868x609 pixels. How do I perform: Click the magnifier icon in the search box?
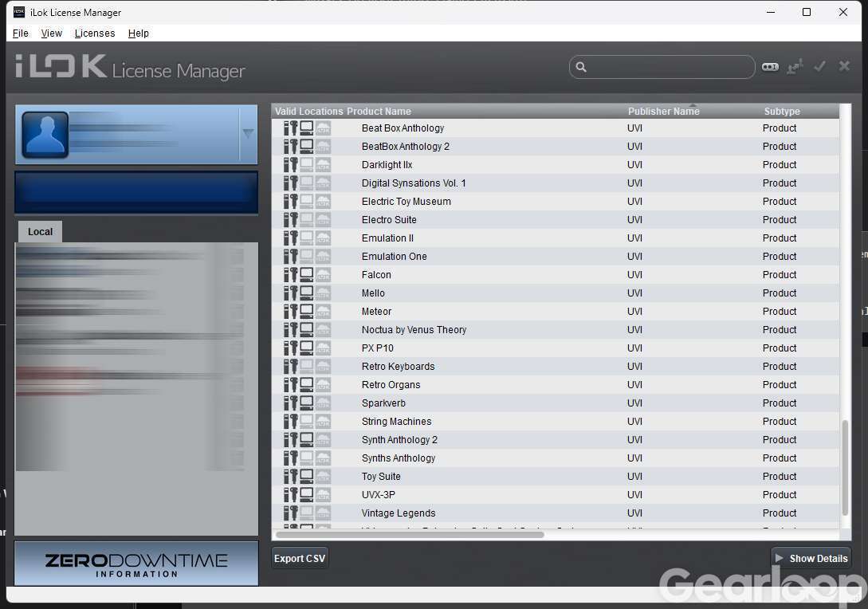click(x=581, y=67)
